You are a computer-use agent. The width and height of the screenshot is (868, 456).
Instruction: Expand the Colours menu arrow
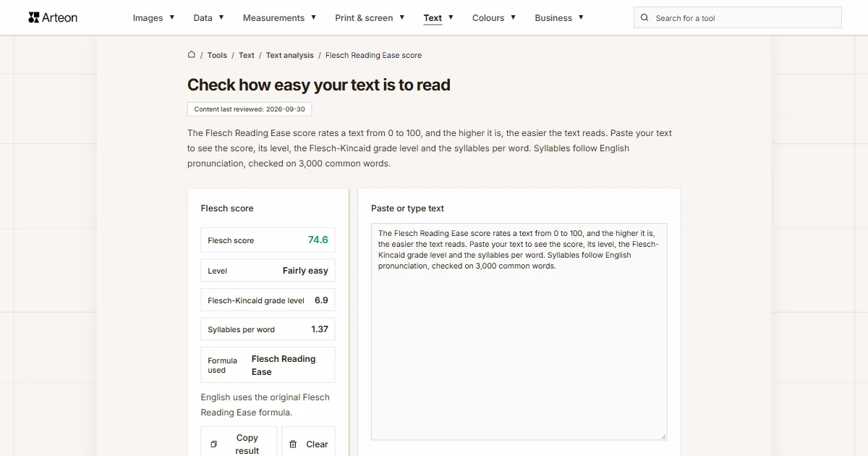point(513,17)
